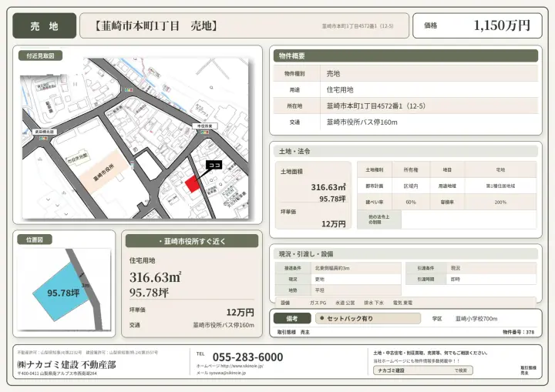Click the 武田橋北詰 intersection label
This screenshot has width=555, height=392.
click(x=45, y=132)
